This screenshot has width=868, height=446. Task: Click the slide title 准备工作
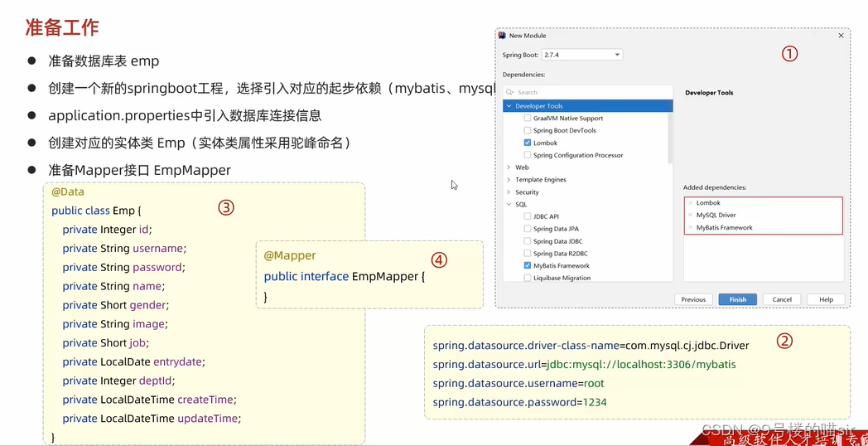coord(62,27)
